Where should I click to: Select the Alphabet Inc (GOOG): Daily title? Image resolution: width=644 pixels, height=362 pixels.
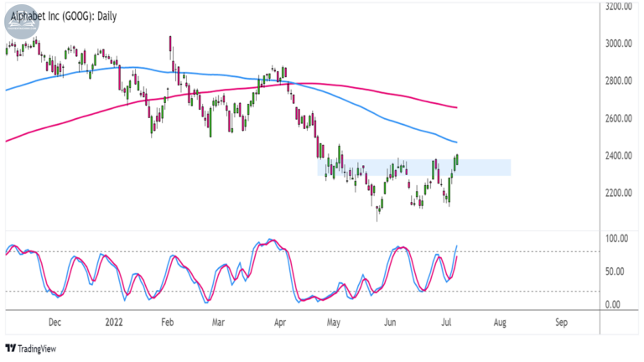click(x=64, y=17)
